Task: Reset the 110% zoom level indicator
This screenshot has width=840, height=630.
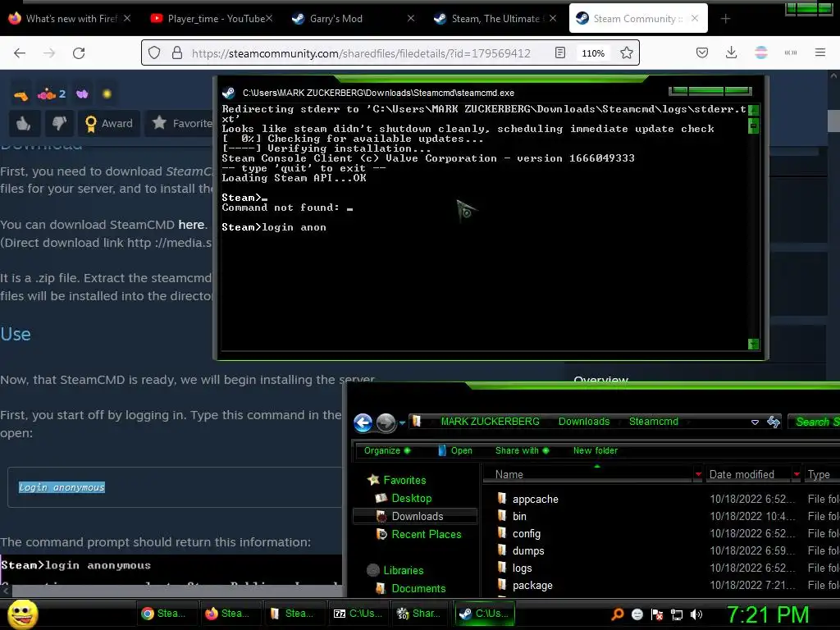Action: pos(593,53)
